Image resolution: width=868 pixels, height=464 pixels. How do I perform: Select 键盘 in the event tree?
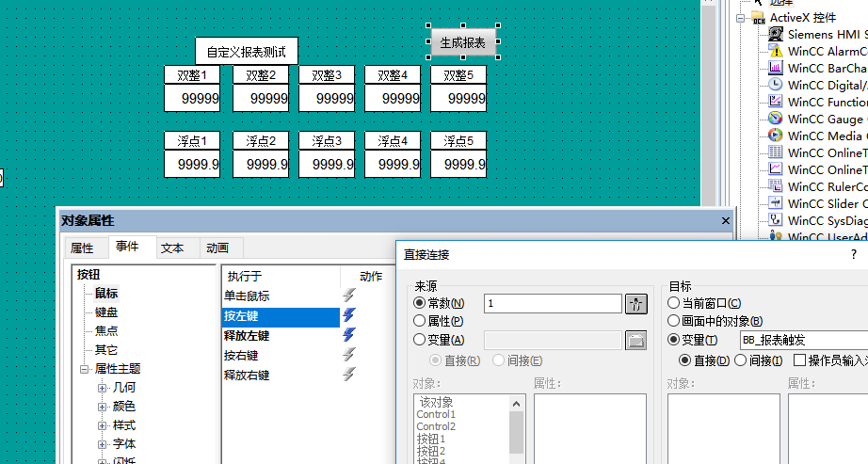[x=106, y=312]
